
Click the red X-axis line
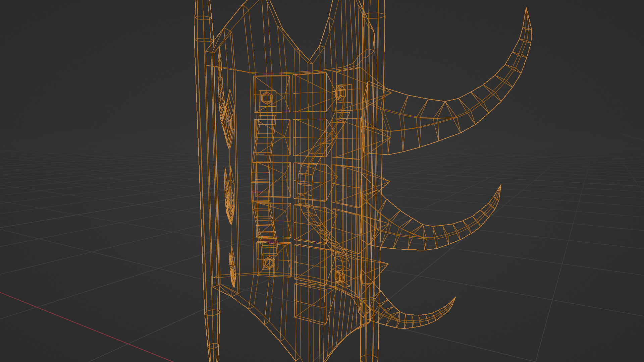[84, 326]
